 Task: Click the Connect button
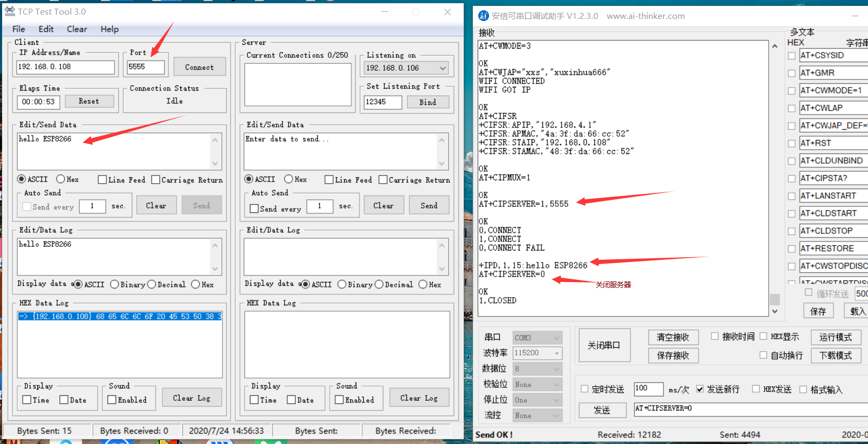199,68
